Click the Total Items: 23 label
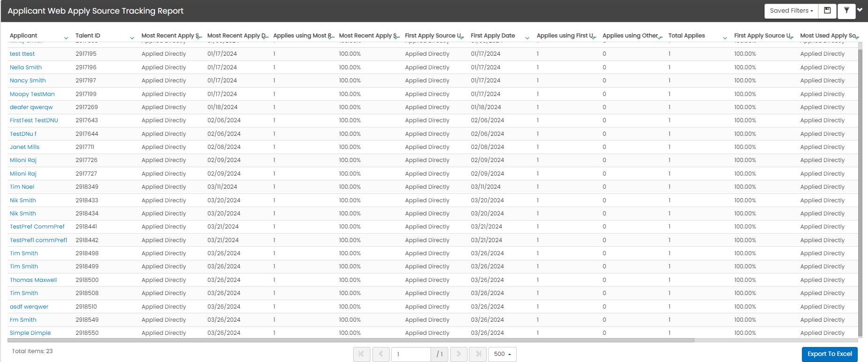This screenshot has width=868, height=362. coord(32,351)
